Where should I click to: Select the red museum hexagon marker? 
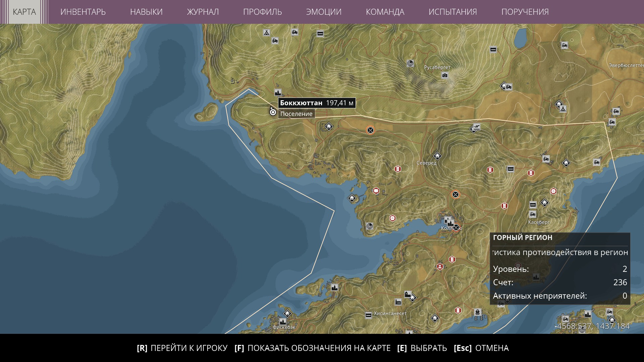click(440, 266)
